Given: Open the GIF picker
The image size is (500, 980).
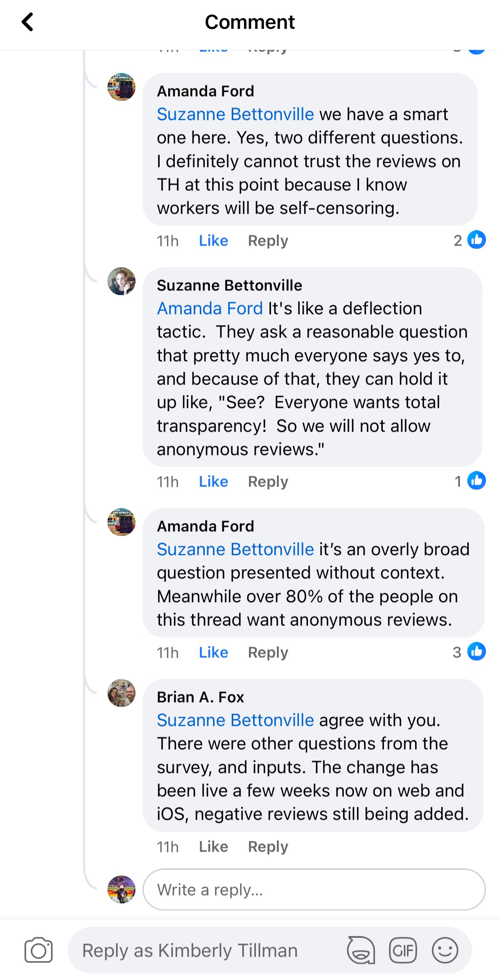Looking at the screenshot, I should (403, 950).
